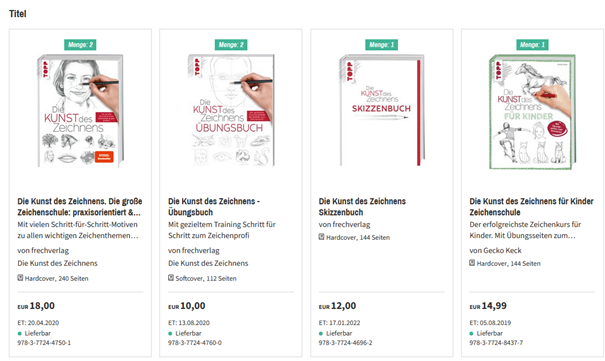
Task: Open title Die Kunst des Zeichnens. Die große Zeichenschule
Action: (79, 207)
